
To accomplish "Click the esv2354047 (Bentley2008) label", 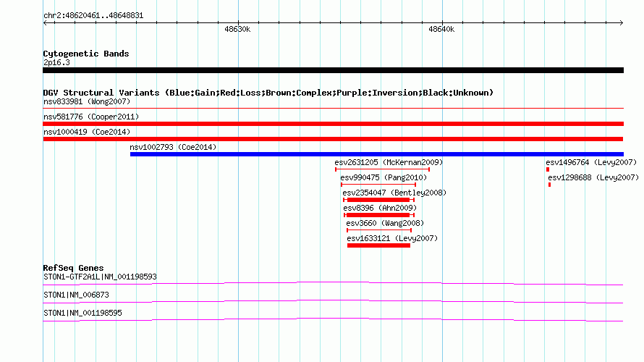I will [x=394, y=193].
